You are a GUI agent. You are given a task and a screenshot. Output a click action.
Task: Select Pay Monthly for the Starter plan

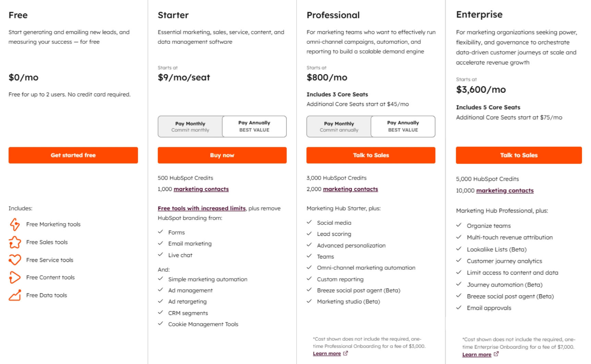pyautogui.click(x=190, y=126)
